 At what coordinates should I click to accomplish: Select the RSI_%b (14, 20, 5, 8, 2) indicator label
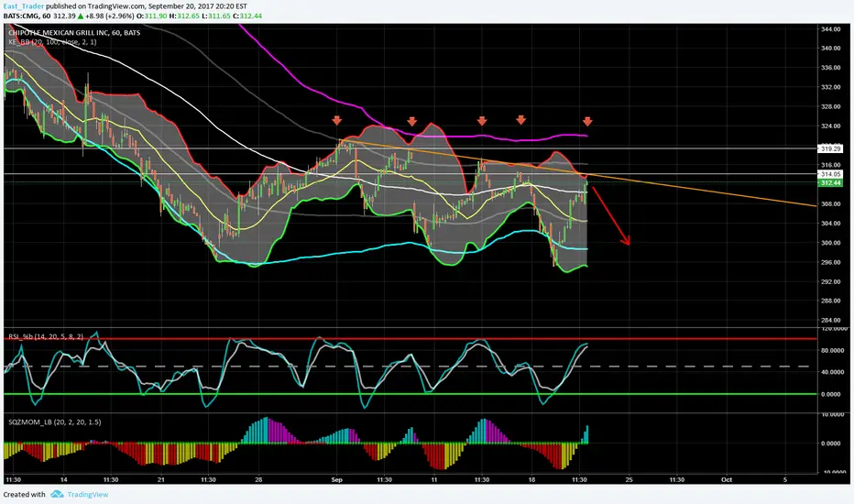click(46, 336)
